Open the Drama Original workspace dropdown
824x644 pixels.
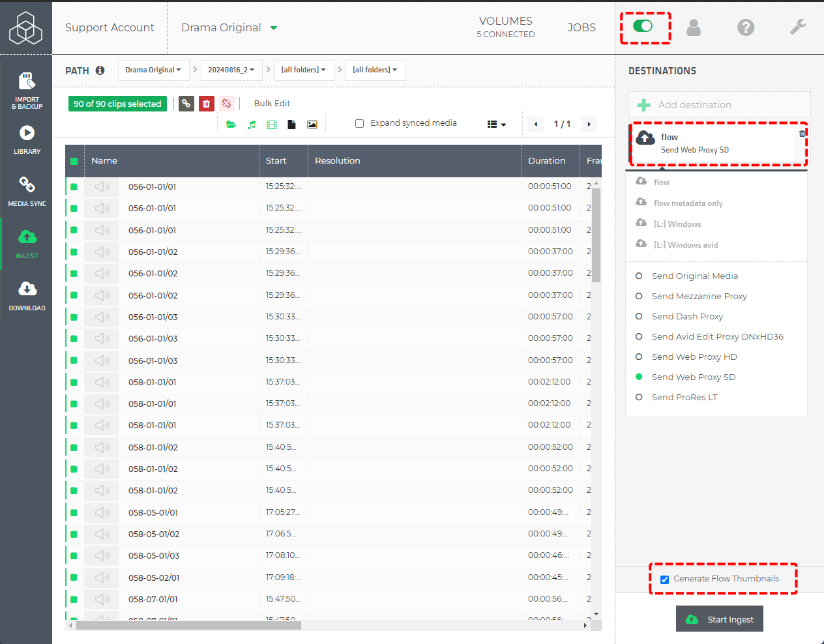(x=153, y=70)
